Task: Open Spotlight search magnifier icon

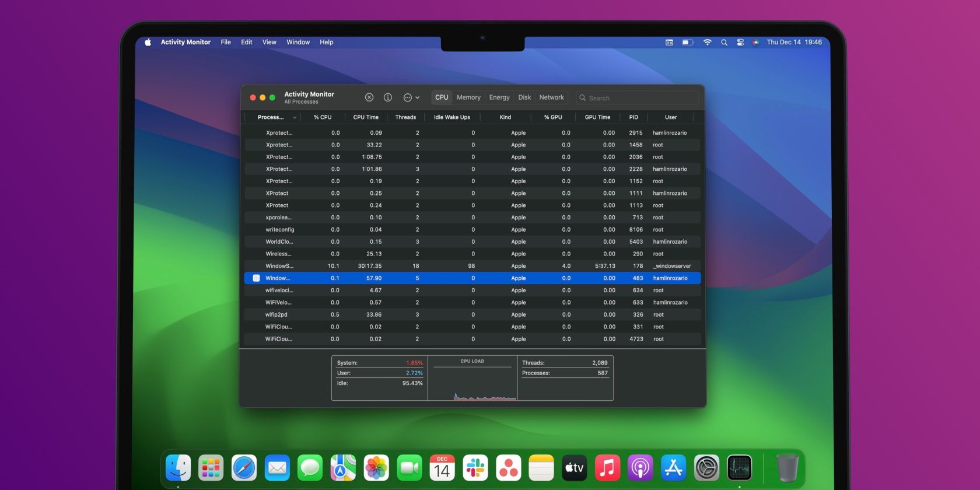Action: (x=724, y=42)
